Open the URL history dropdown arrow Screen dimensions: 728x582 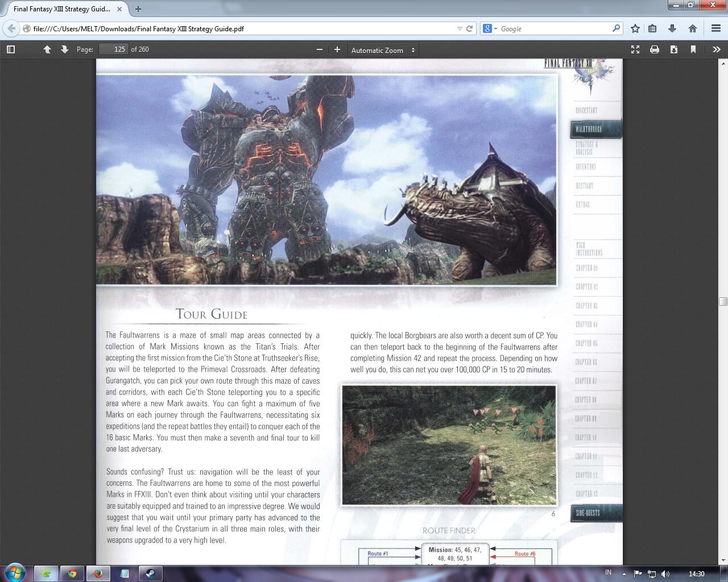[x=460, y=28]
